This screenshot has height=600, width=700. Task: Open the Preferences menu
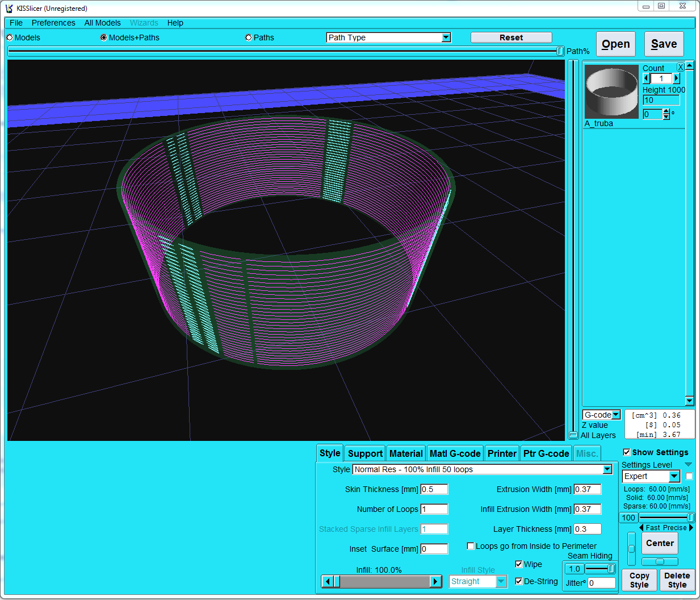pos(53,23)
